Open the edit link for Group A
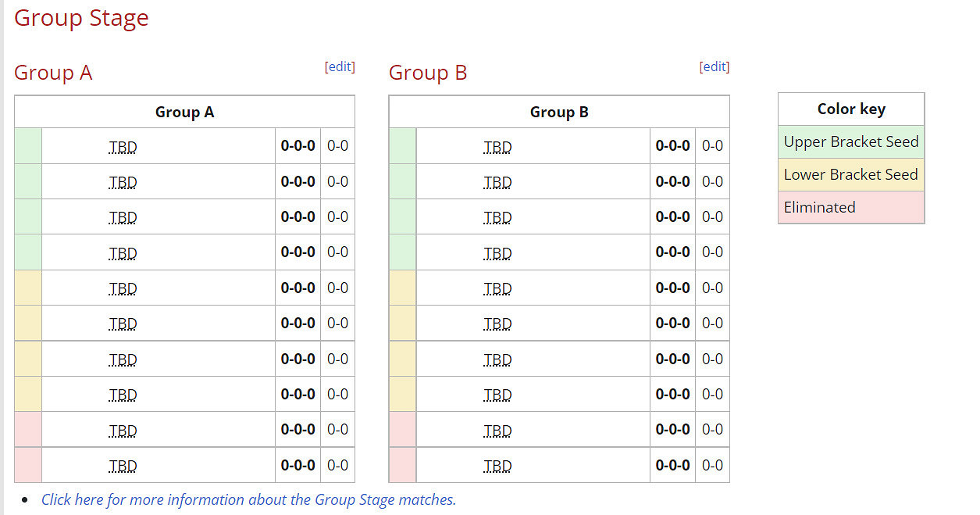This screenshot has height=515, width=980. click(x=340, y=66)
